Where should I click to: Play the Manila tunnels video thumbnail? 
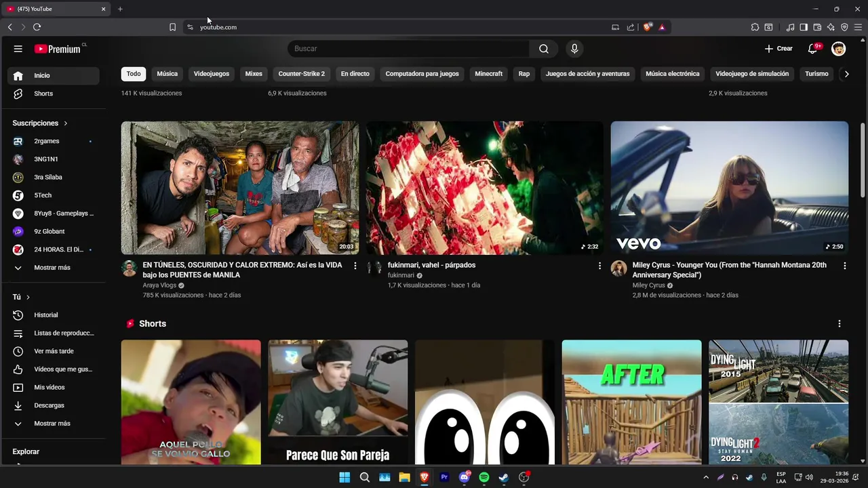240,188
